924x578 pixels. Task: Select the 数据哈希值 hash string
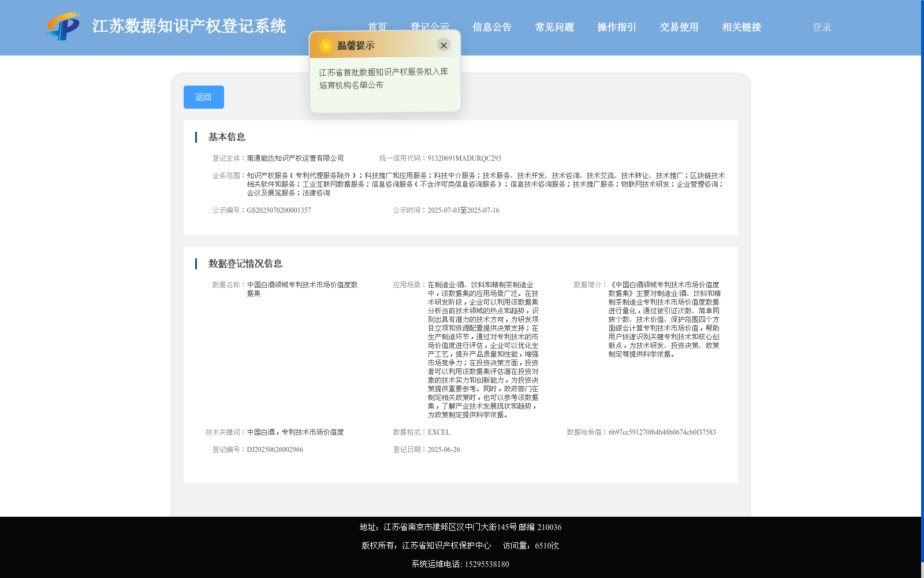662,432
